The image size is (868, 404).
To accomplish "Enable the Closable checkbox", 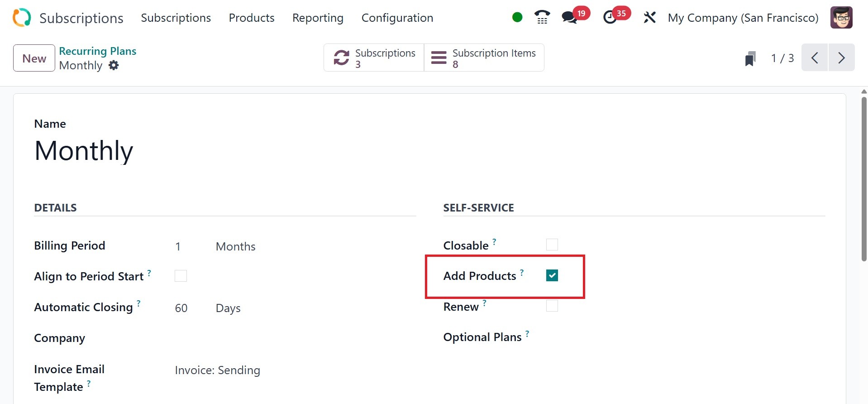I will tap(552, 245).
